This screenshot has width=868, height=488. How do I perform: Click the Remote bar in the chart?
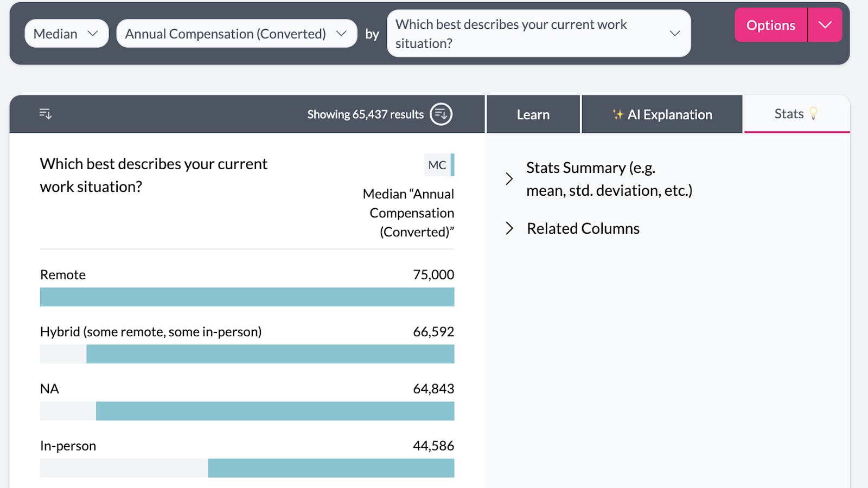[x=247, y=297]
